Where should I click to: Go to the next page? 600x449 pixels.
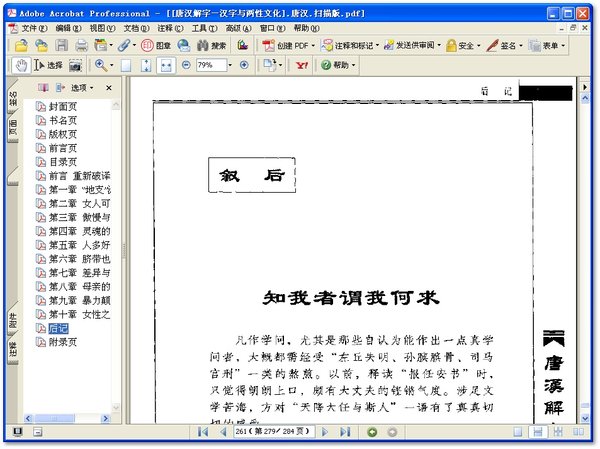(x=325, y=432)
